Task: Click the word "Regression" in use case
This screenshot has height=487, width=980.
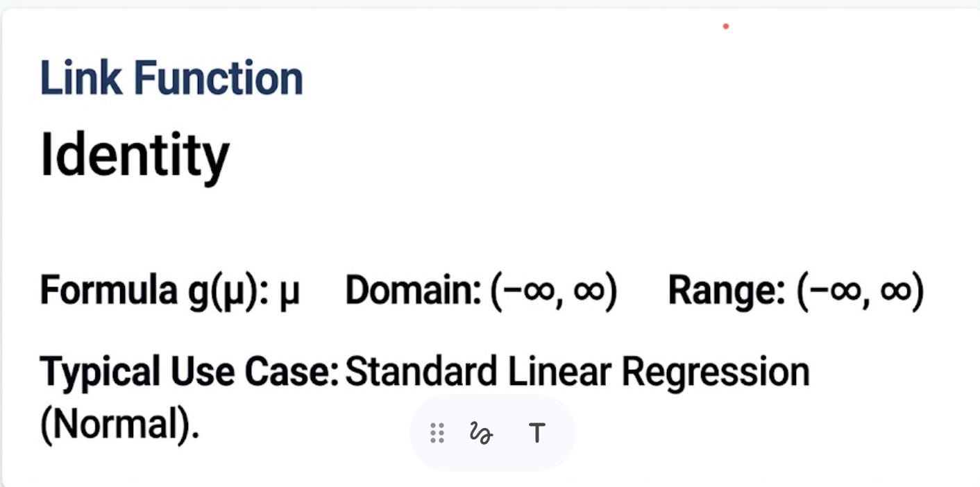Action: [716, 373]
